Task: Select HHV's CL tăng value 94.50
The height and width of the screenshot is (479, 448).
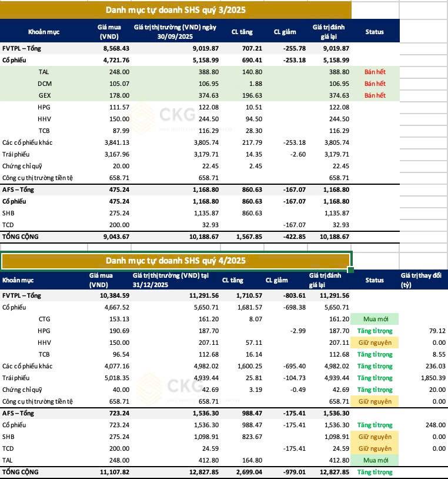Action: (254, 119)
